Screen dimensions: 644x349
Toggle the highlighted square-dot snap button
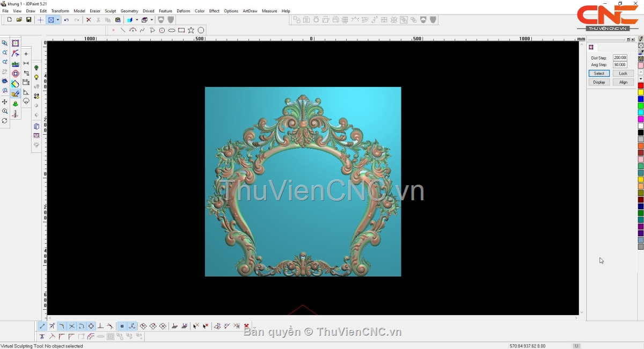coord(122,326)
